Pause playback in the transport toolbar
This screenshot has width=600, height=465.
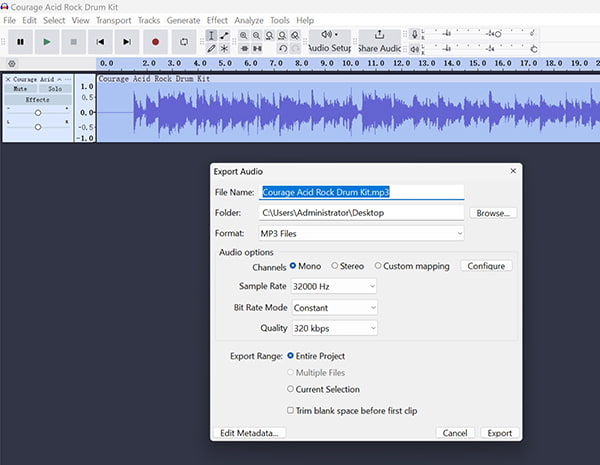[x=20, y=42]
